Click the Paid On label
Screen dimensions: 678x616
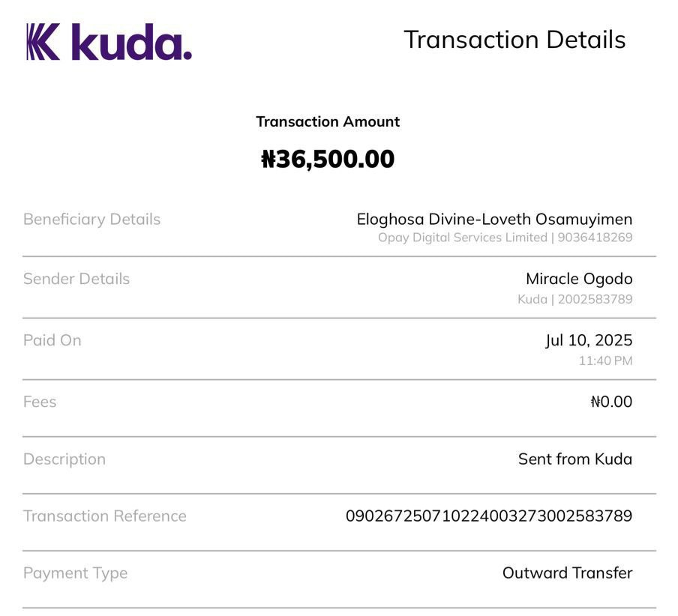tap(52, 340)
